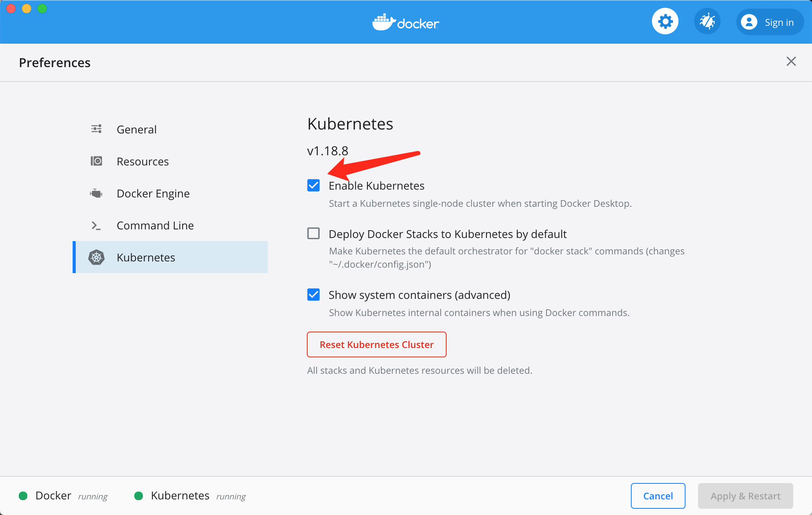The image size is (812, 515).
Task: Uncheck Show system containers option
Action: 313,295
